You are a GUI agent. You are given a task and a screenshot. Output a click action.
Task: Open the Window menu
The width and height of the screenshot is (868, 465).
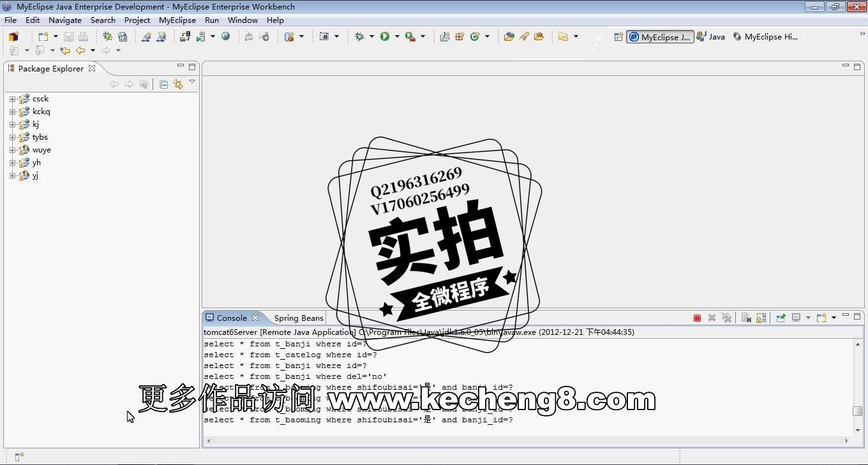point(243,20)
